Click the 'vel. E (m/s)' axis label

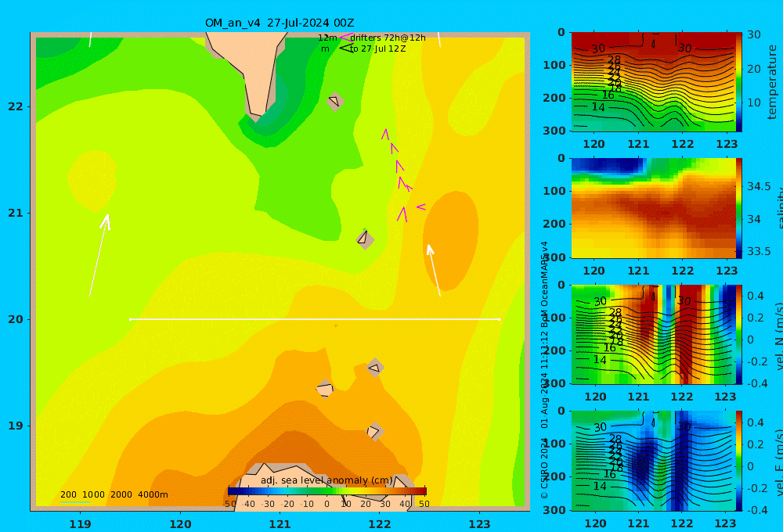point(778,462)
